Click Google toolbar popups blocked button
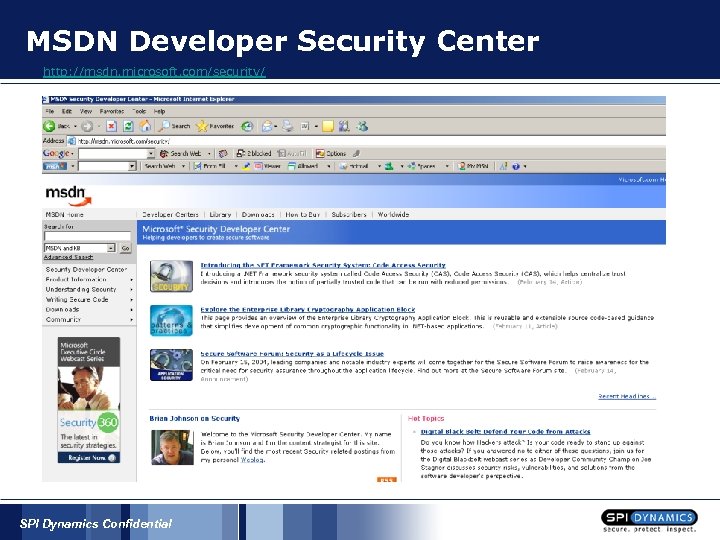Viewport: 720px width, 540px height. point(253,153)
